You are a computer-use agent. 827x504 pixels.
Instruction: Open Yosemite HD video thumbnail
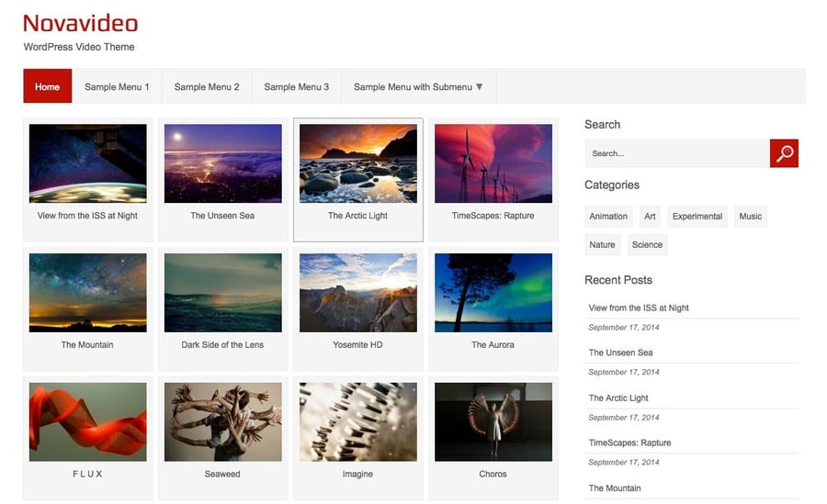tap(358, 293)
